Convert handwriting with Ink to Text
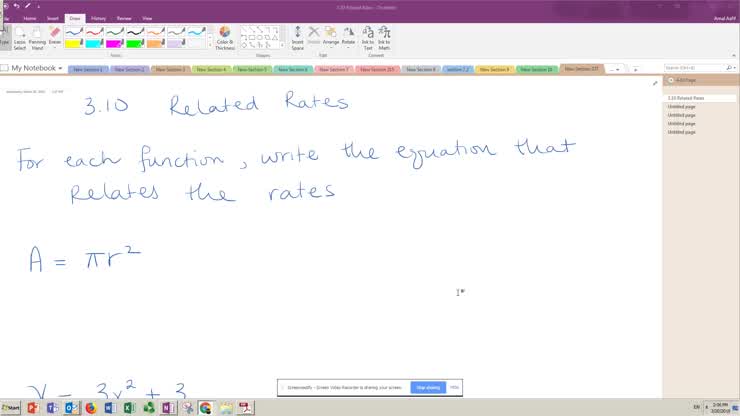 368,38
